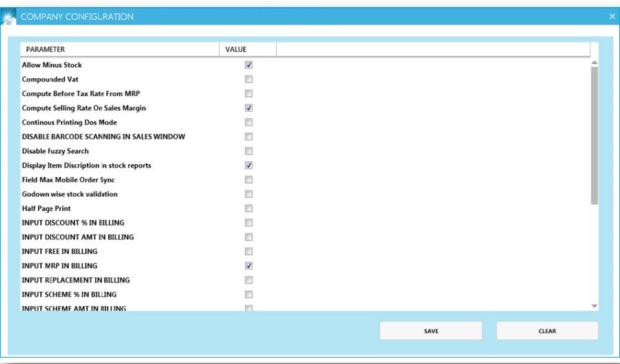The height and width of the screenshot is (364, 620).
Task: Tick the Half Page Print checkbox
Action: pos(249,208)
